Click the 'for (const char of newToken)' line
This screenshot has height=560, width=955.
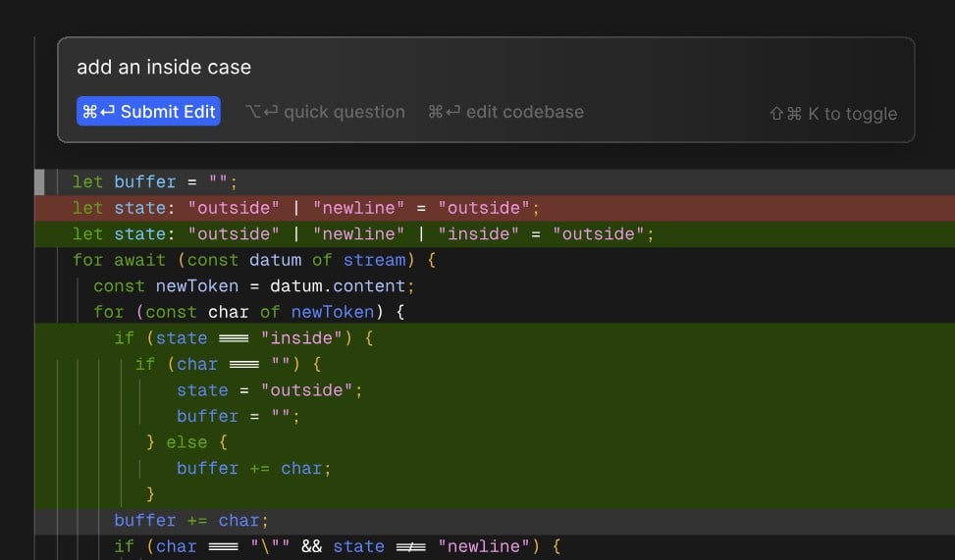click(248, 312)
